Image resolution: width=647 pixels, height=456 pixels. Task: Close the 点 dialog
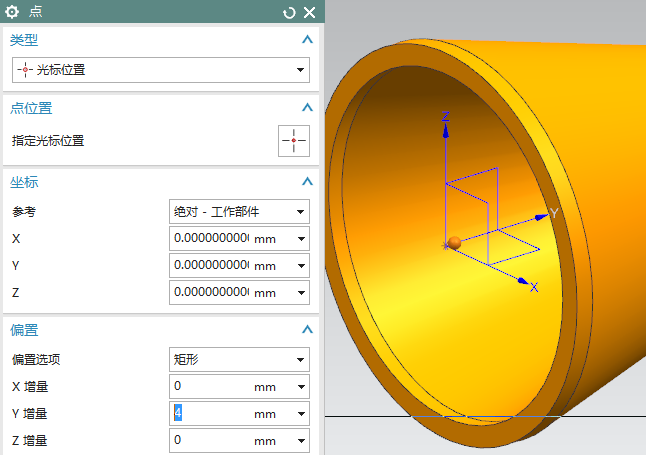pos(309,12)
